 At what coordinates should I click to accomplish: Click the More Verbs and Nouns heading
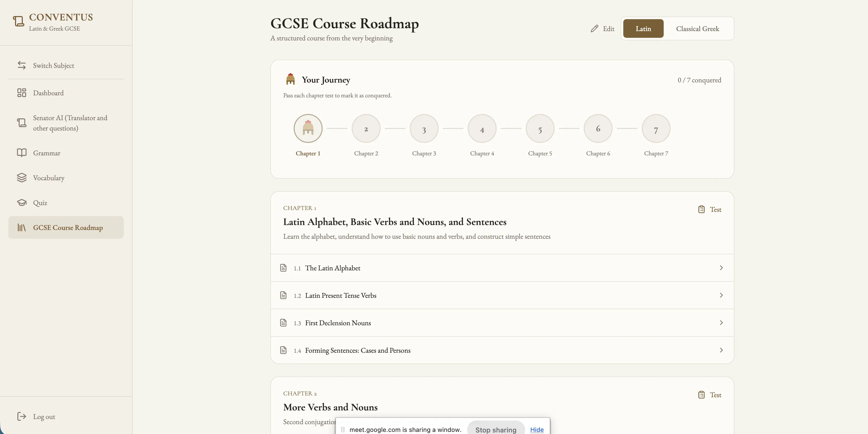(330, 407)
